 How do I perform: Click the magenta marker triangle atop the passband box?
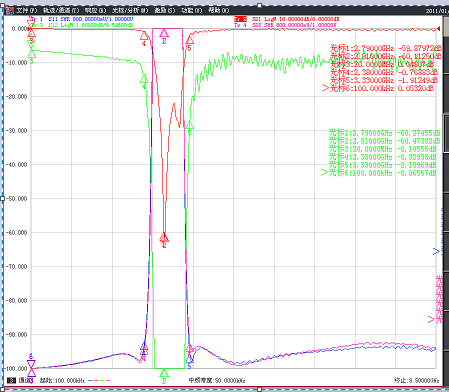(x=164, y=33)
